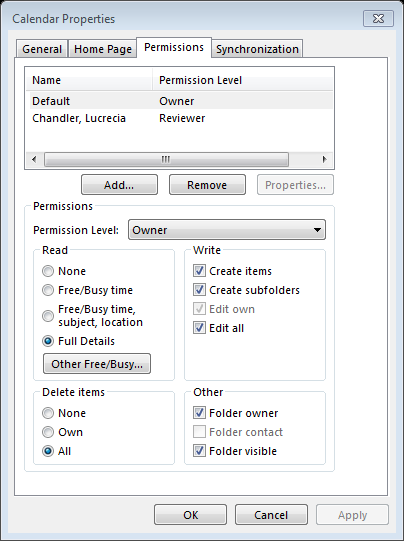Open Other Free/Busy... settings
The width and height of the screenshot is (404, 541).
point(97,364)
